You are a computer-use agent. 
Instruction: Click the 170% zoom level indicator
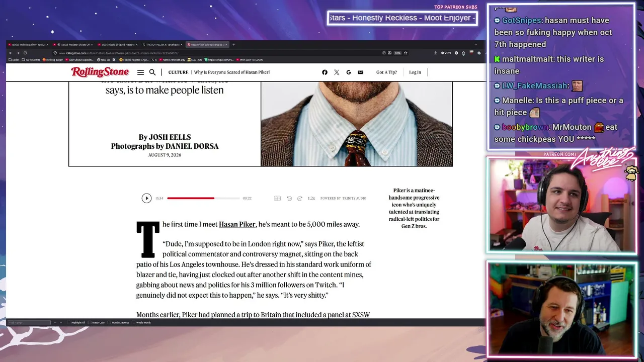397,53
